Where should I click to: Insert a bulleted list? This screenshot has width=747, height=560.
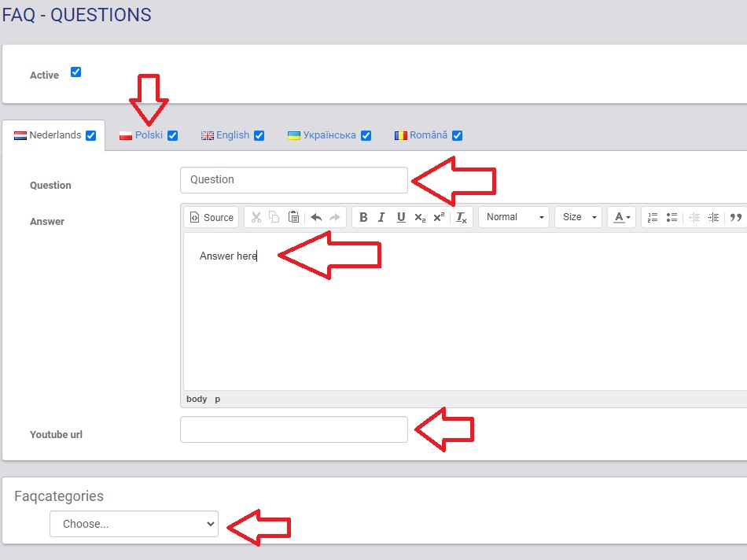[672, 218]
